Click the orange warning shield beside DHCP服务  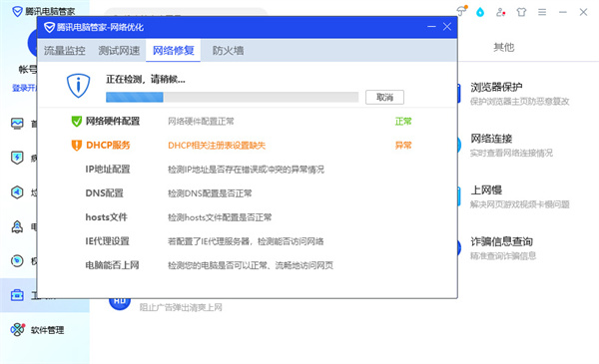click(77, 146)
